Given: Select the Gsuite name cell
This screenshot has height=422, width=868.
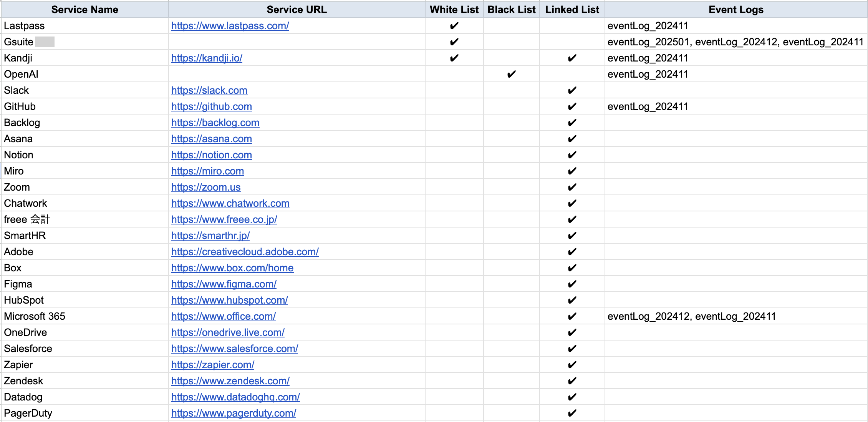Looking at the screenshot, I should pyautogui.click(x=85, y=42).
